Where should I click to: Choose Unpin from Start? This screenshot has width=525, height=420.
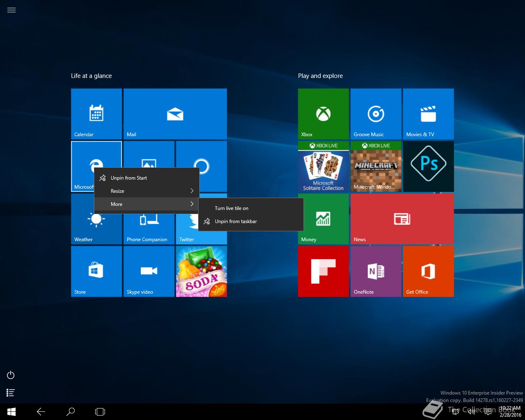coord(129,178)
